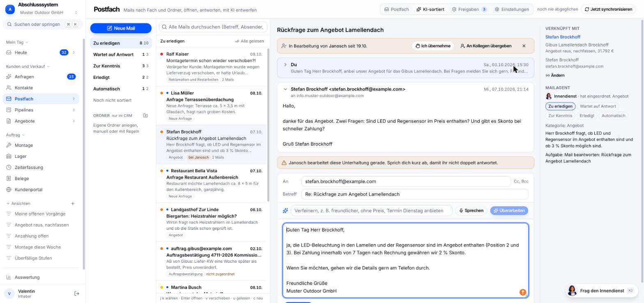Focus the Alle Mails durchsuchen search field

pyautogui.click(x=213, y=27)
